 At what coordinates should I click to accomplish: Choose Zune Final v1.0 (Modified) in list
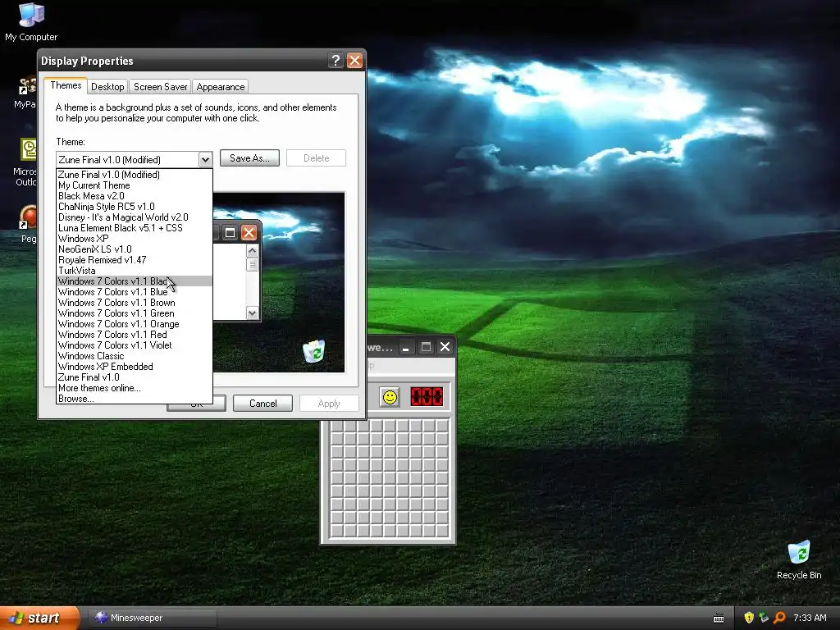[x=135, y=175]
